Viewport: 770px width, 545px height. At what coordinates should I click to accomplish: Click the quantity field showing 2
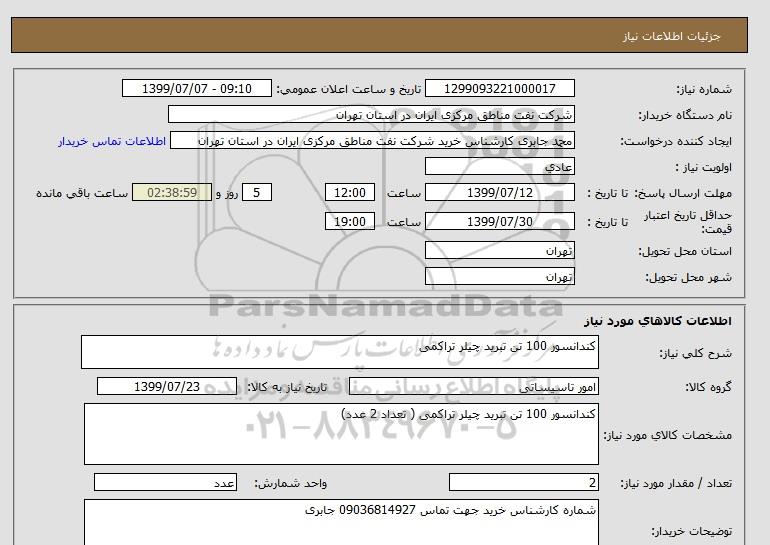[524, 482]
